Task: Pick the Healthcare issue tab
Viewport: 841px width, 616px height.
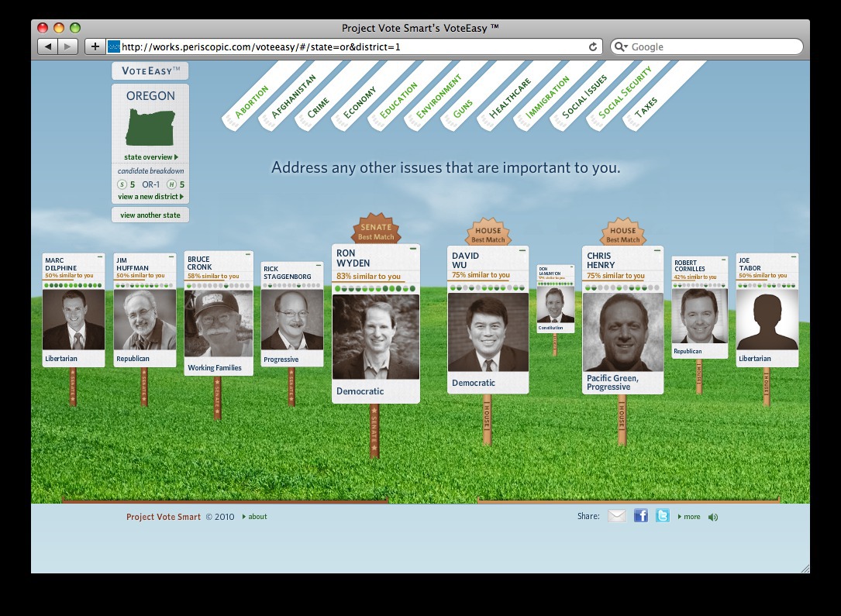Action: [x=509, y=98]
